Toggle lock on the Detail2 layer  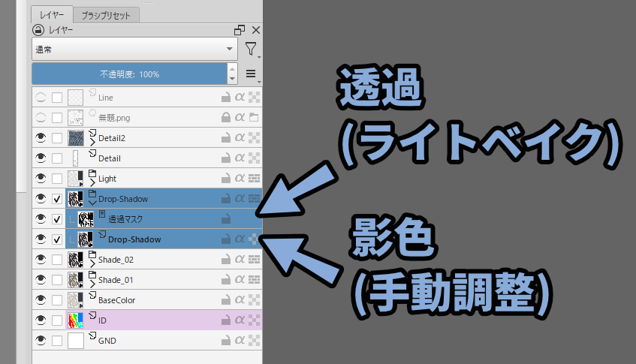(226, 138)
